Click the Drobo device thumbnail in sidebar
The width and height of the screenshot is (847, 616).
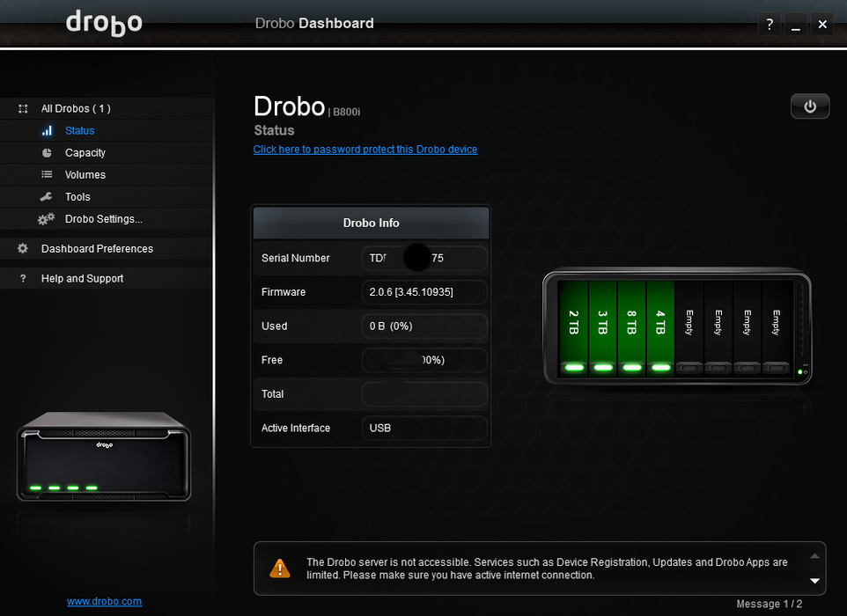pyautogui.click(x=104, y=457)
